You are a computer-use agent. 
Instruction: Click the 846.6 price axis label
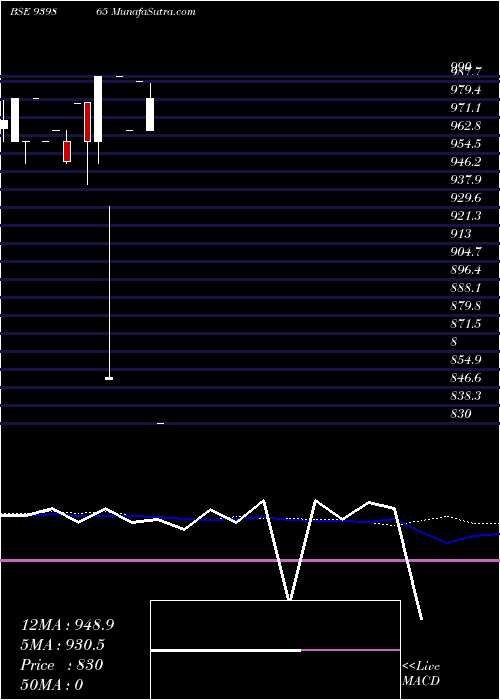466,378
